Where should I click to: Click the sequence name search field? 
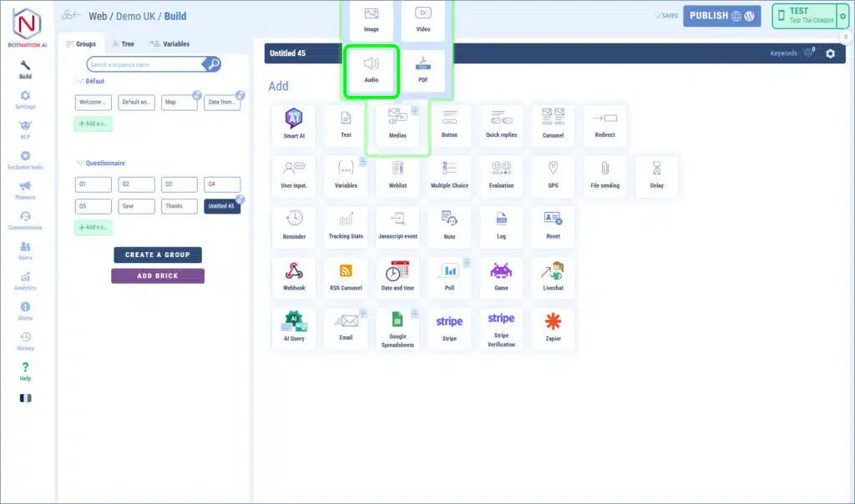pos(145,64)
